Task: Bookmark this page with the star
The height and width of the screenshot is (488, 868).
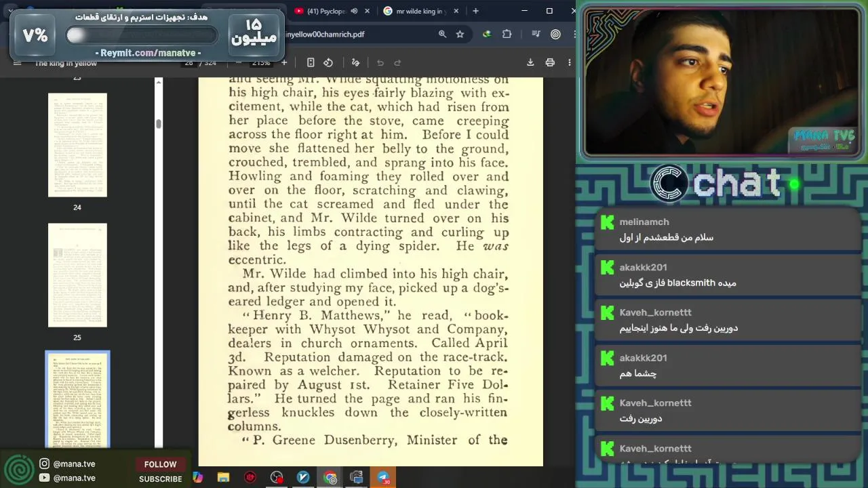Action: [x=460, y=34]
